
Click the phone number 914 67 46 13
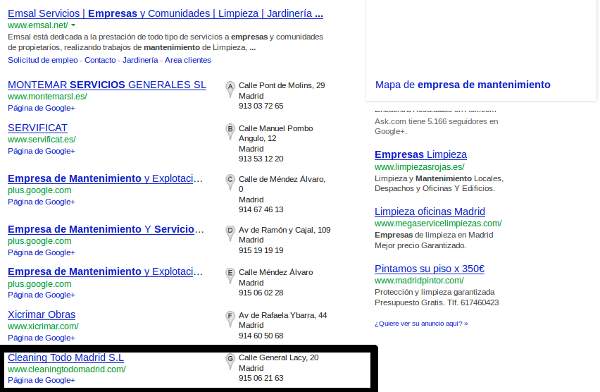click(x=261, y=209)
